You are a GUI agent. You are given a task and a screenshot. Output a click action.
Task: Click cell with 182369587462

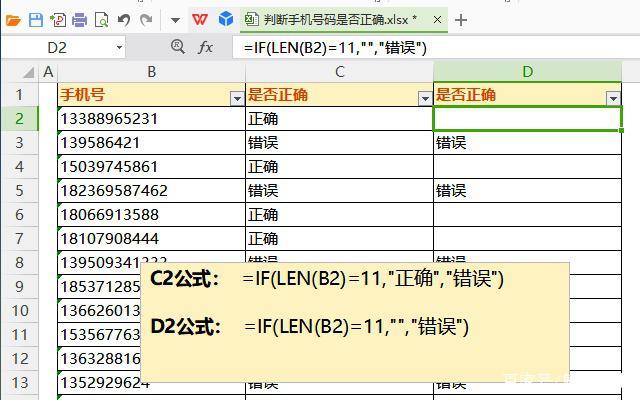(x=151, y=191)
